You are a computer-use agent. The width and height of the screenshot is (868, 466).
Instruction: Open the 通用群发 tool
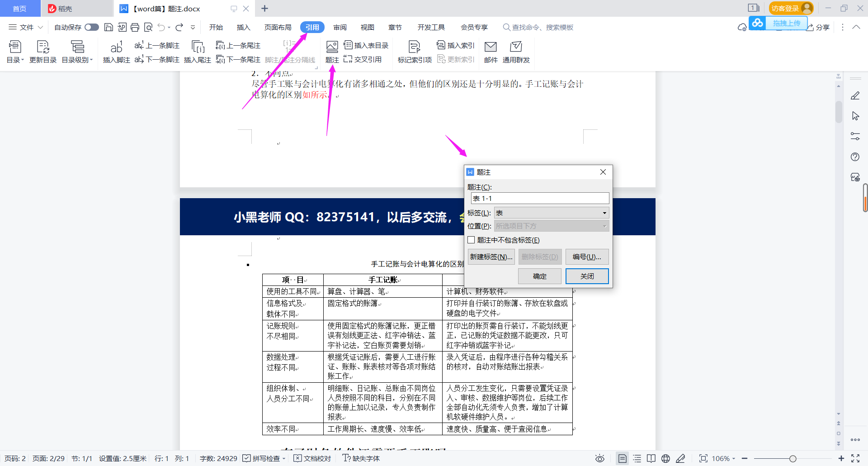515,51
